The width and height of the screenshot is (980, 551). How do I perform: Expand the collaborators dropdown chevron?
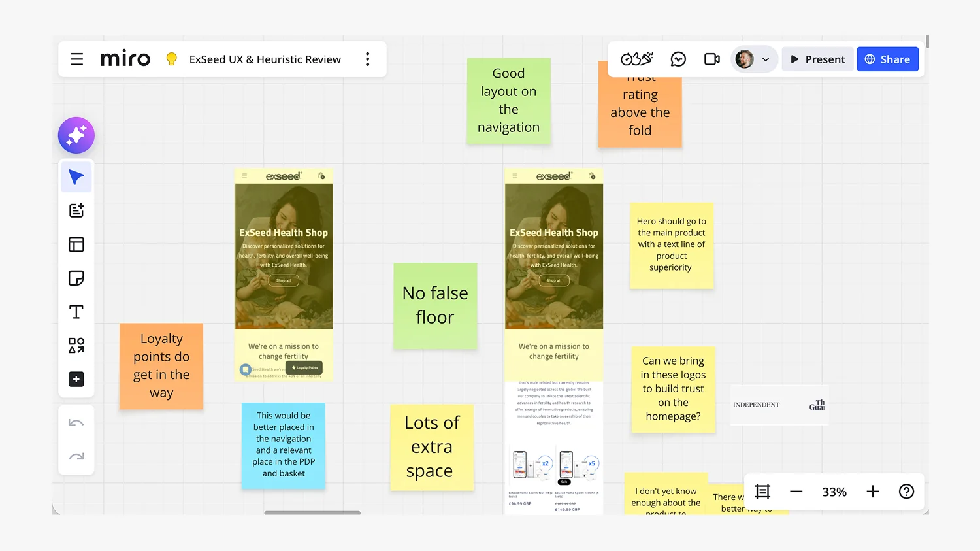[766, 59]
